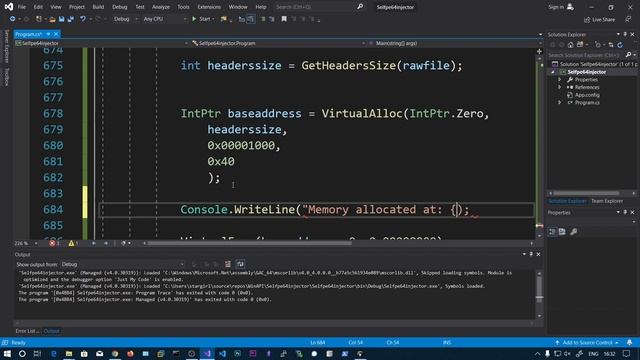The height and width of the screenshot is (360, 640).
Task: Click the ENG language indicator in the tray
Action: click(x=593, y=354)
